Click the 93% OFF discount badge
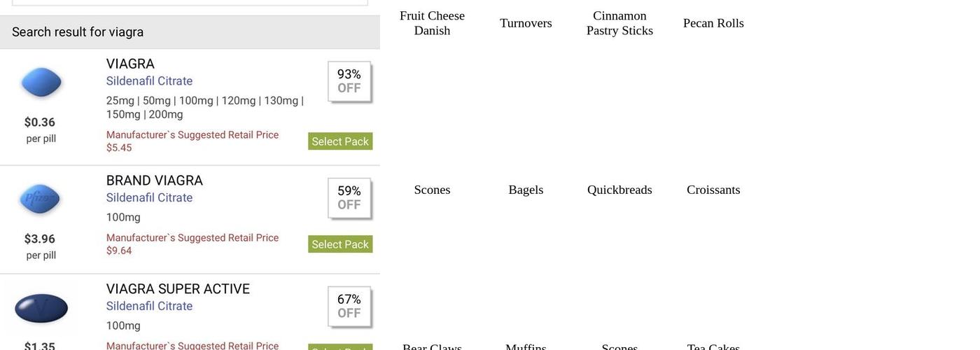The image size is (980, 350). [349, 81]
